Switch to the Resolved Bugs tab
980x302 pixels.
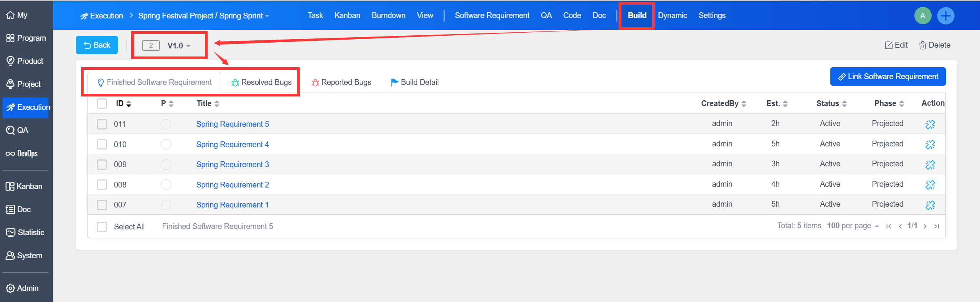tap(262, 83)
